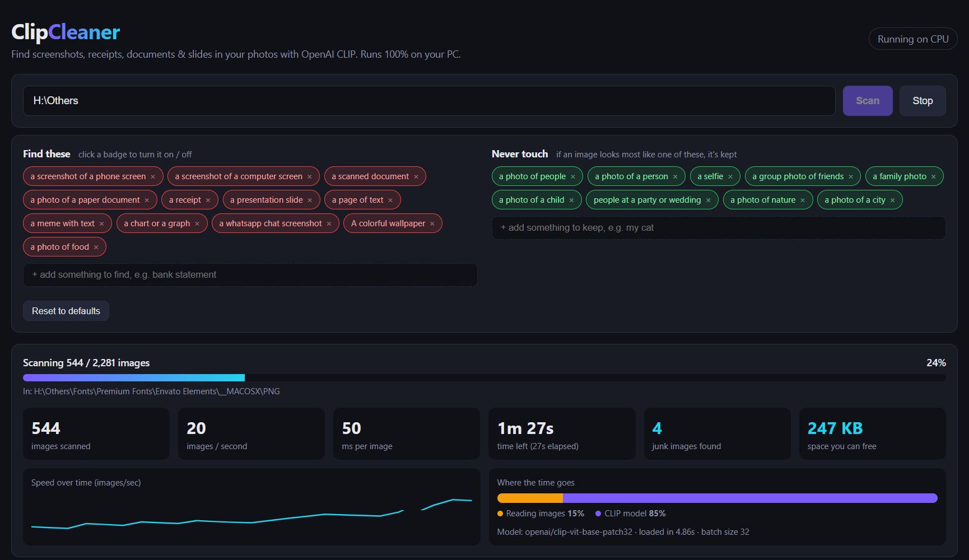Delete 'a photo of a paper document' badge using x
The image size is (969, 560).
pyautogui.click(x=147, y=200)
